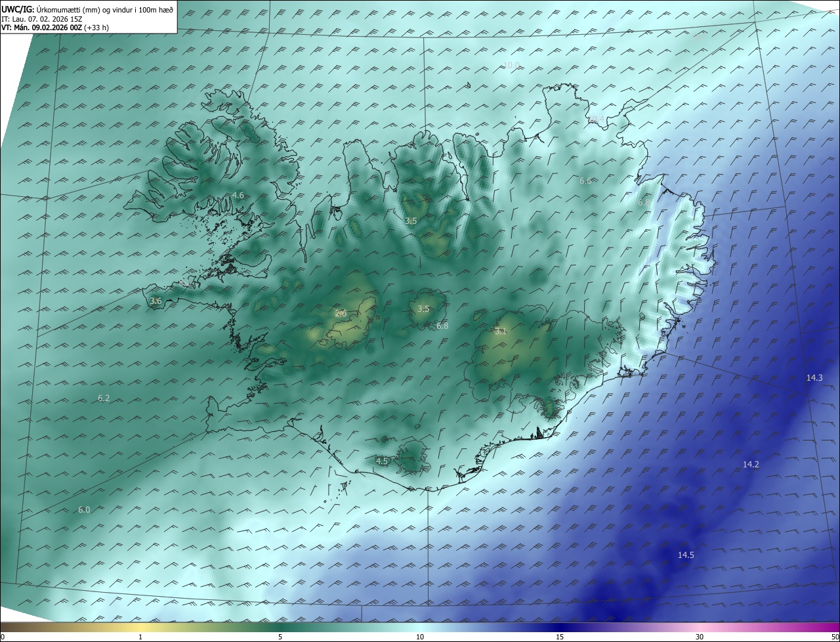Screen dimensions: 840x642
Task: Click the 3.5 label right above the 6.8 value
Action: click(423, 309)
